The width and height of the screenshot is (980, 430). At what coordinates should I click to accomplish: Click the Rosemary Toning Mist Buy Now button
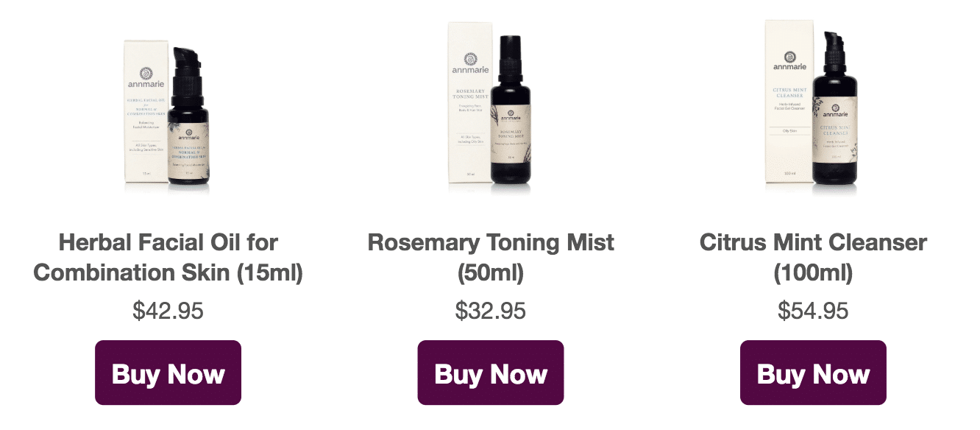point(490,373)
